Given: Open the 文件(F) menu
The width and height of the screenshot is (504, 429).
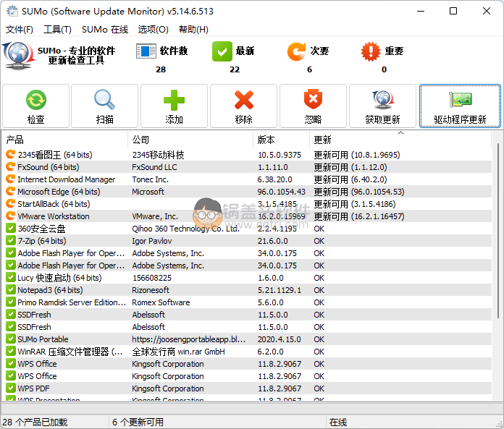Looking at the screenshot, I should coord(20,30).
